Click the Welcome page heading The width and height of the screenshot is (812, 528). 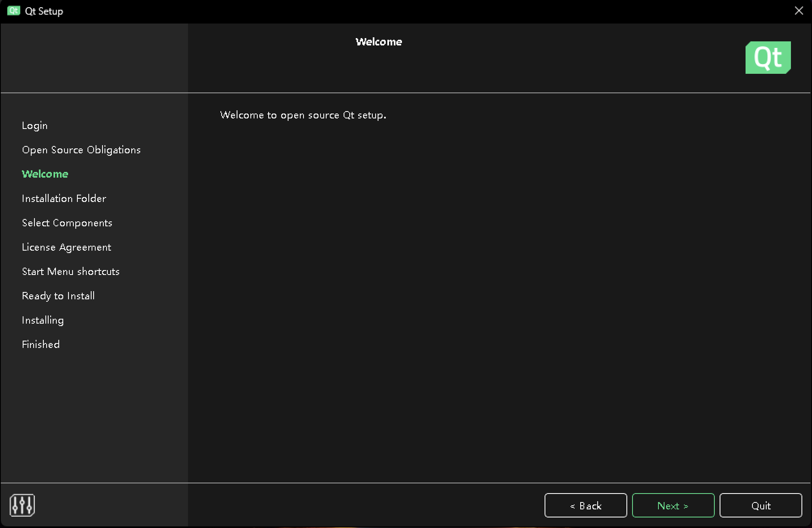[x=379, y=41]
